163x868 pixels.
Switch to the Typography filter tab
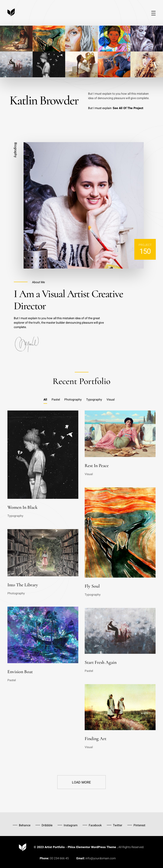94,400
